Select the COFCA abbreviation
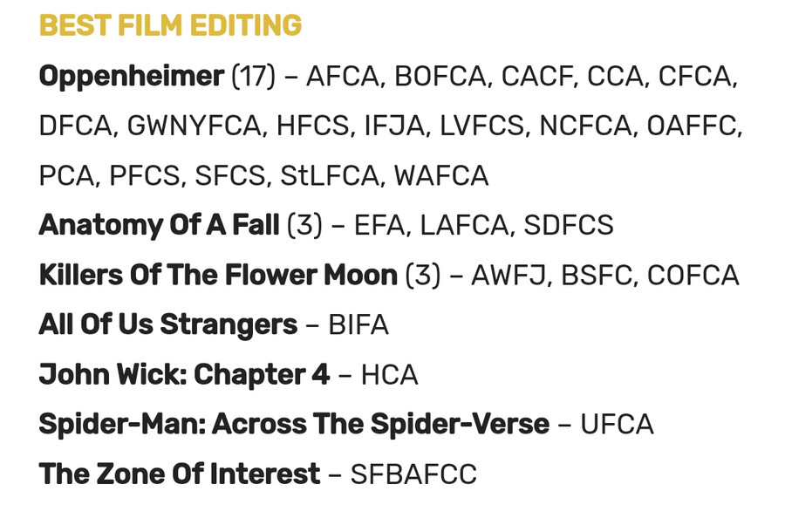The height and width of the screenshot is (532, 785). (x=693, y=276)
